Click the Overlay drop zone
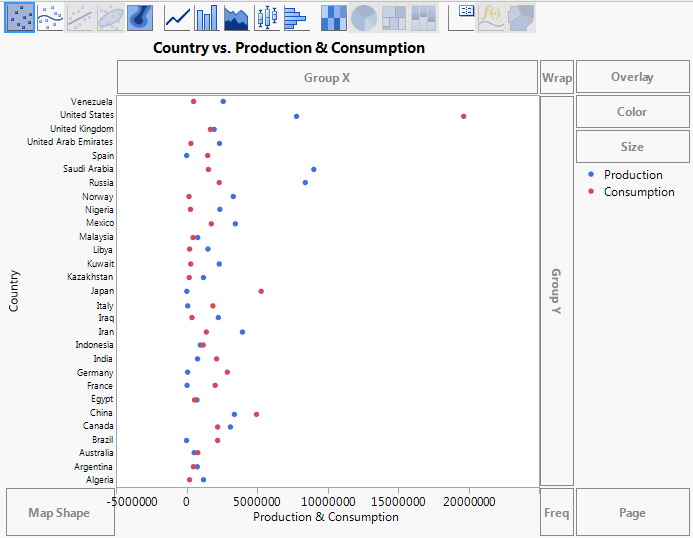 coord(632,77)
